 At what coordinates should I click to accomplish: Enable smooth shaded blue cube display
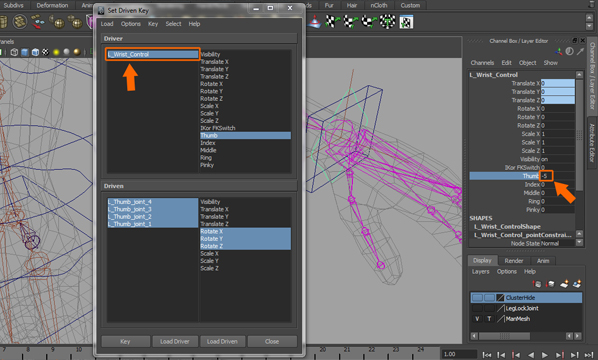coord(25,52)
